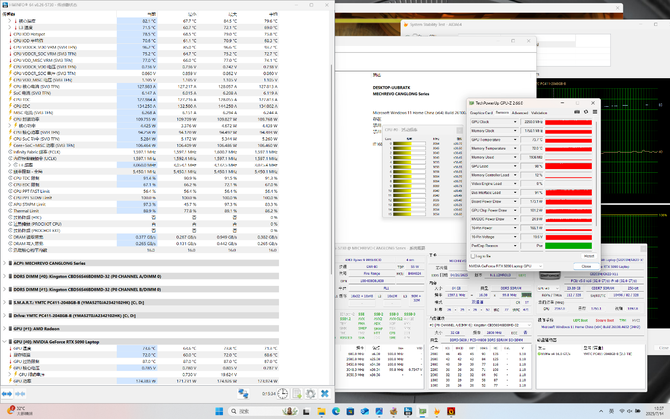This screenshot has width=670, height=419.
Task: Expand the GPU [#1]: AMD Radeon group
Action: point(4,328)
